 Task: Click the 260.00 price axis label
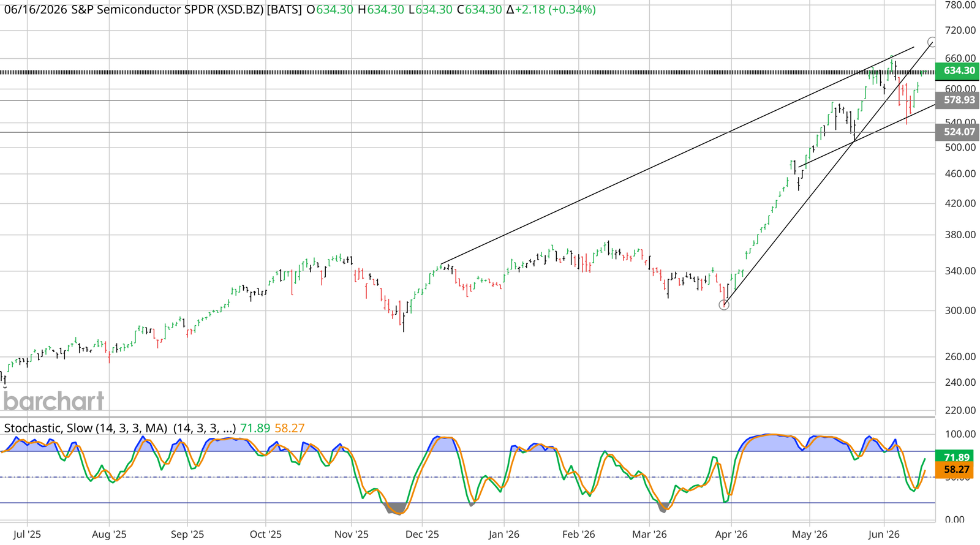[x=960, y=356]
